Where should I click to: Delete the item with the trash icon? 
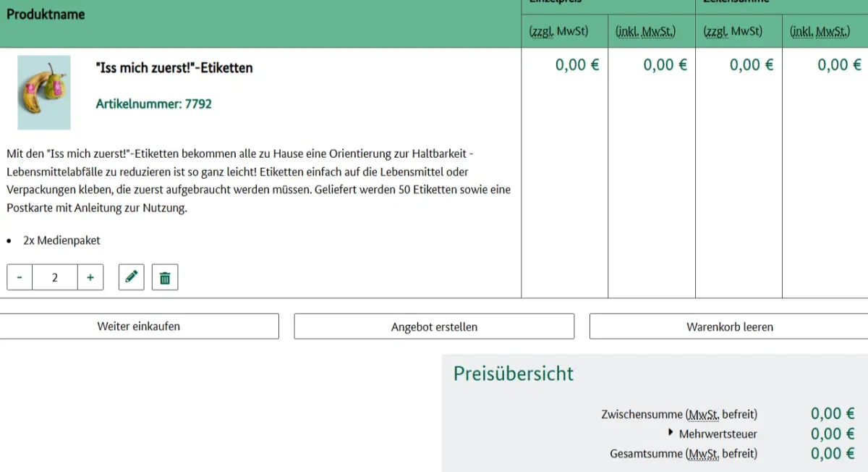[x=165, y=277]
